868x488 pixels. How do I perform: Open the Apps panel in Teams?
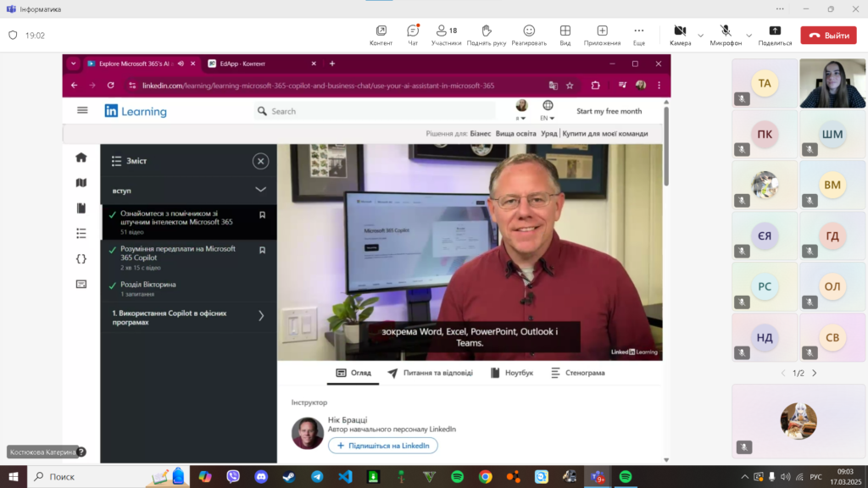point(602,36)
